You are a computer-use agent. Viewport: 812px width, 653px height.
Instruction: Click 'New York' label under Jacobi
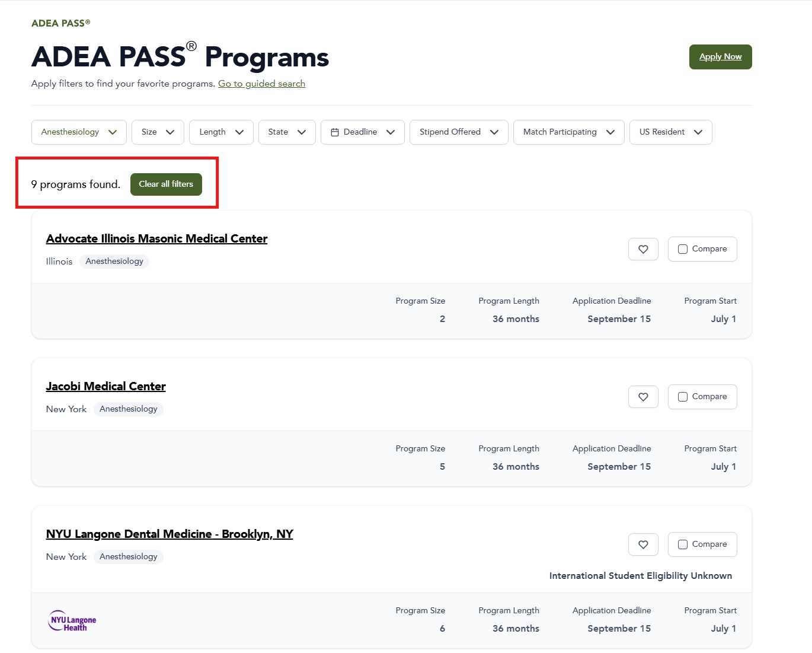click(66, 409)
